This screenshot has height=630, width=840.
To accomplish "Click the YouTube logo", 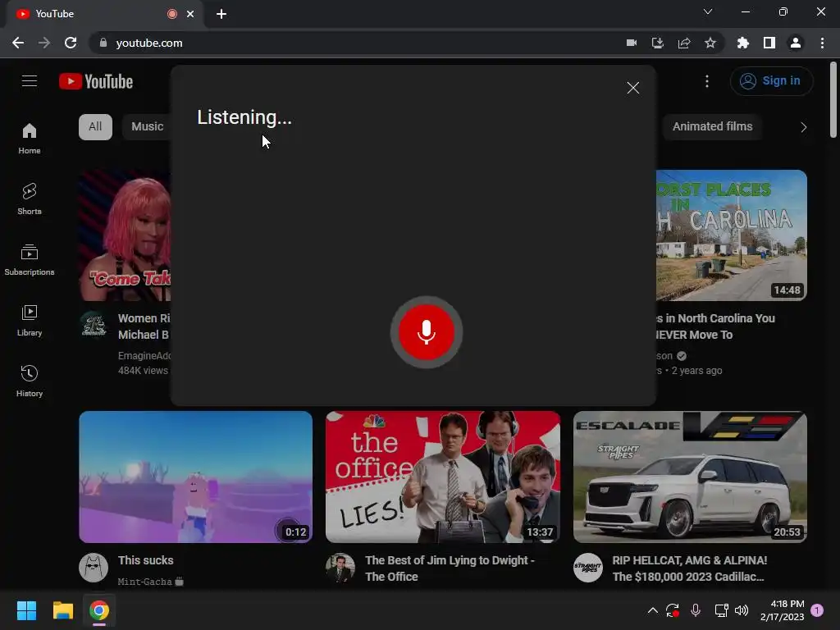I will point(96,81).
